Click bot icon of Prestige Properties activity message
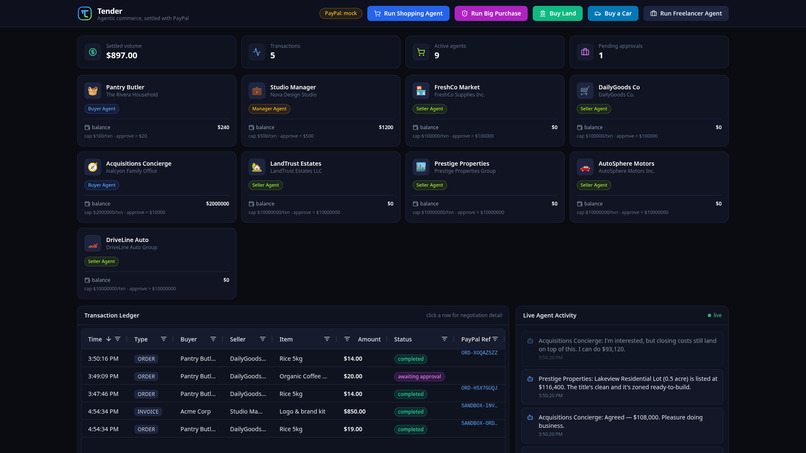Image resolution: width=806 pixels, height=453 pixels. [530, 379]
